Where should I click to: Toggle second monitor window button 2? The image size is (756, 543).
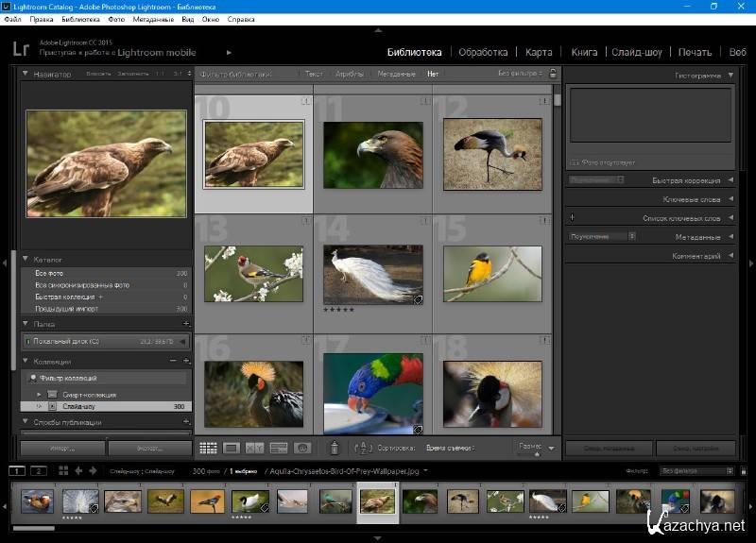(38, 470)
